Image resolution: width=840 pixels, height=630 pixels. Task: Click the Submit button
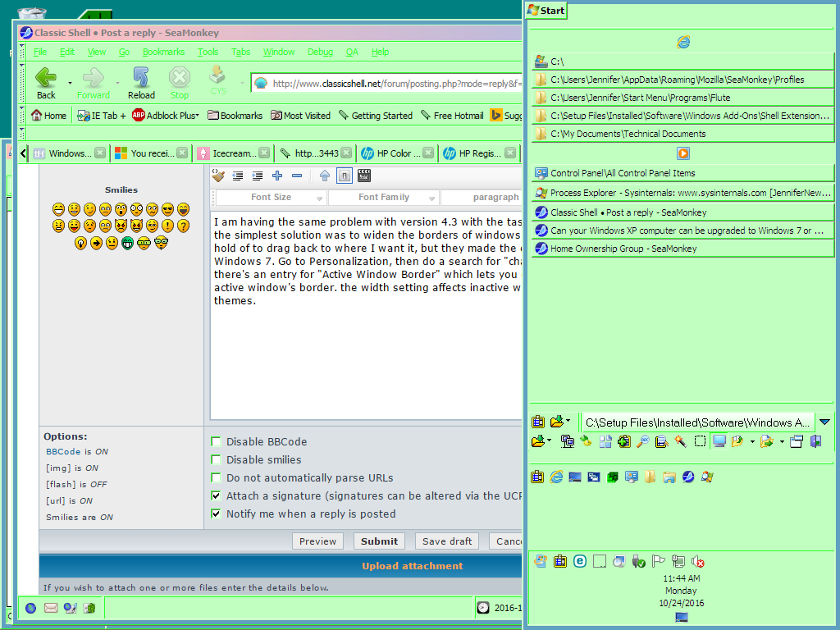pyautogui.click(x=379, y=541)
